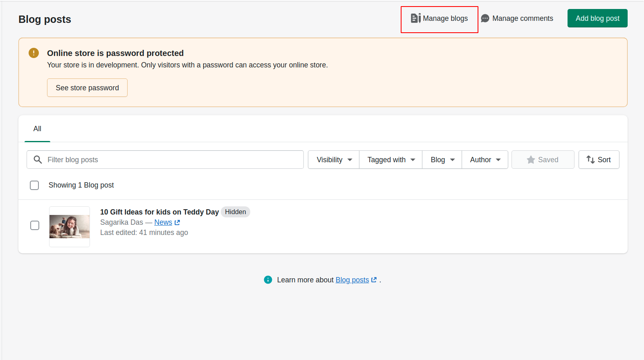Open the Tagged with filter dropdown
Viewport: 644px width, 360px height.
click(x=390, y=160)
